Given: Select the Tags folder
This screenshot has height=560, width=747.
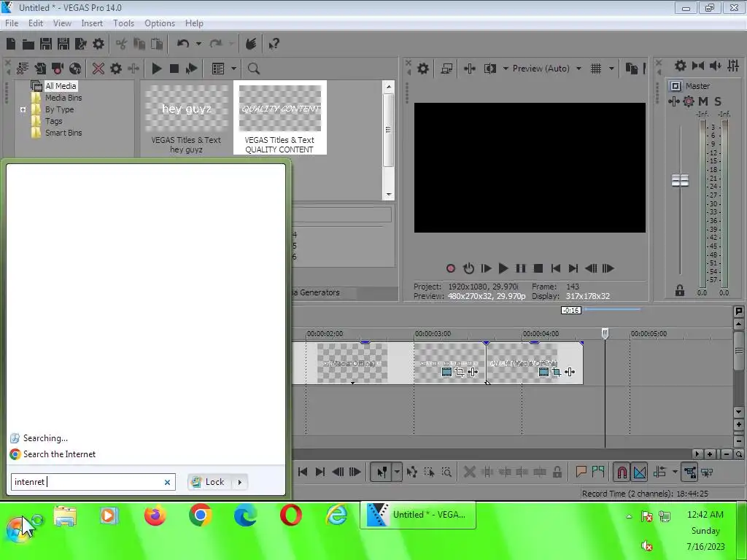Looking at the screenshot, I should point(53,121).
